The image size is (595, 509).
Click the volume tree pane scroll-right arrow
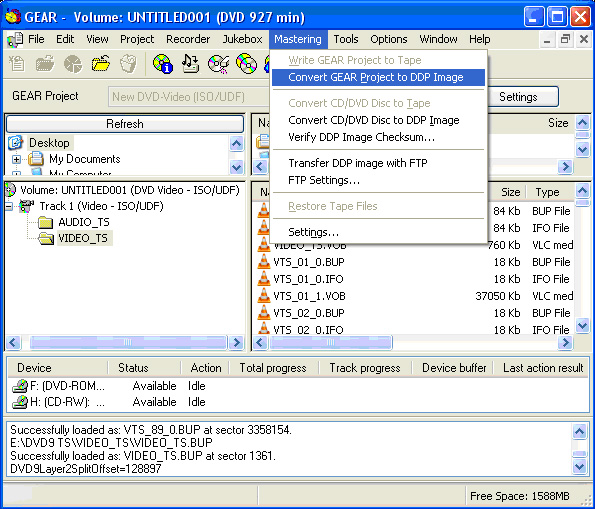pos(236,342)
